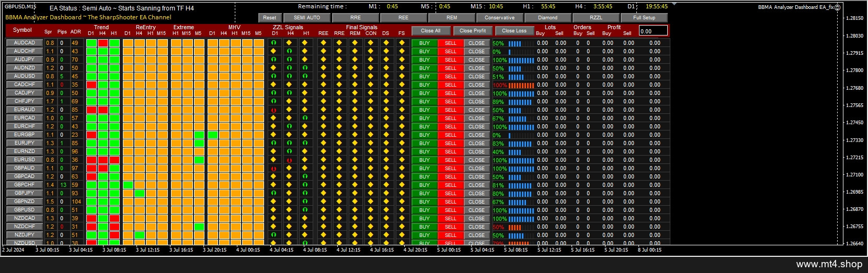
Task: Click the chart shift triangle marker at top
Action: (x=674, y=4)
